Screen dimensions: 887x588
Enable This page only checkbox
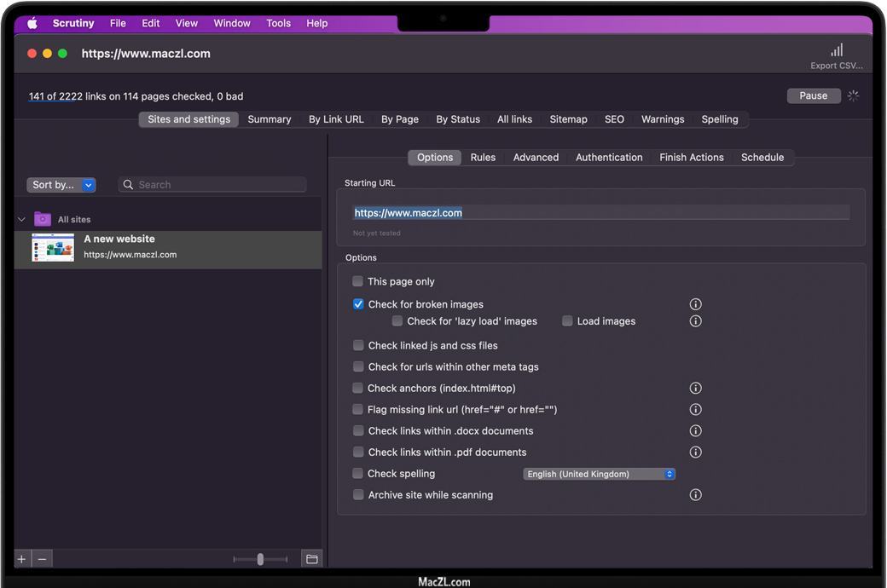tap(358, 282)
